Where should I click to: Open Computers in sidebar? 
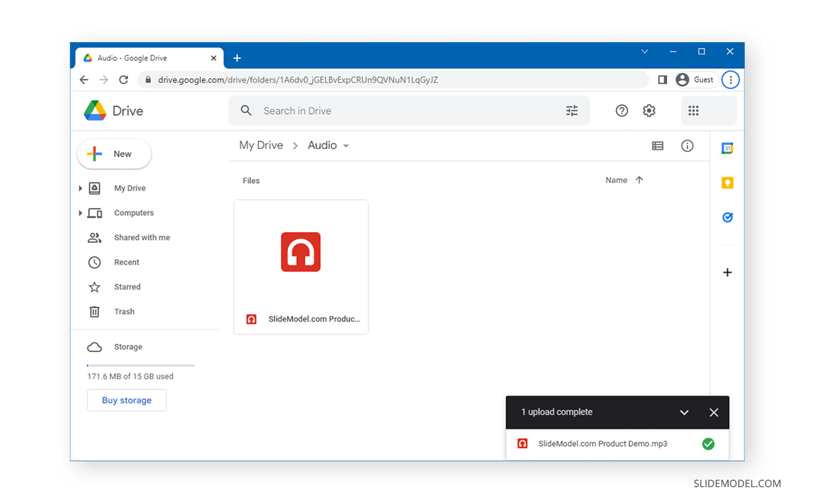click(x=134, y=213)
